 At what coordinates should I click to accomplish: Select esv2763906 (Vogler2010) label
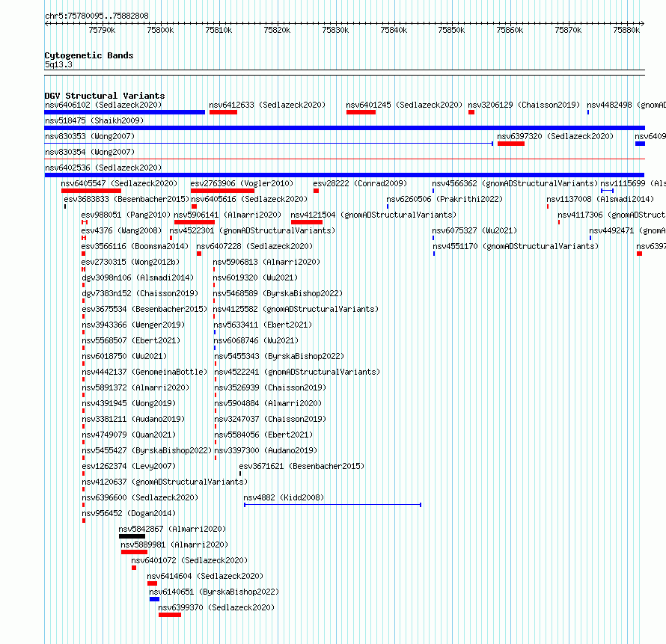[x=242, y=183]
